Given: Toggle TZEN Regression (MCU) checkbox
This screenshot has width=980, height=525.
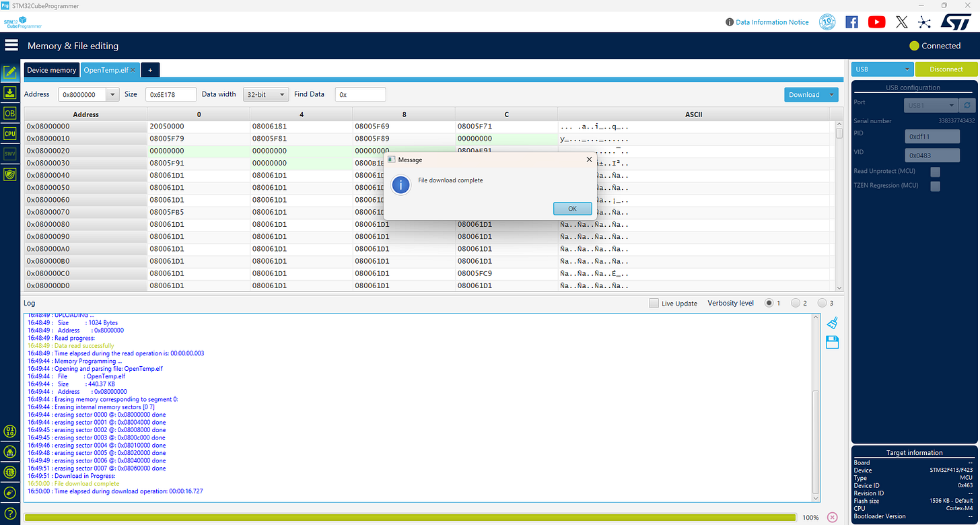Looking at the screenshot, I should click(x=935, y=186).
